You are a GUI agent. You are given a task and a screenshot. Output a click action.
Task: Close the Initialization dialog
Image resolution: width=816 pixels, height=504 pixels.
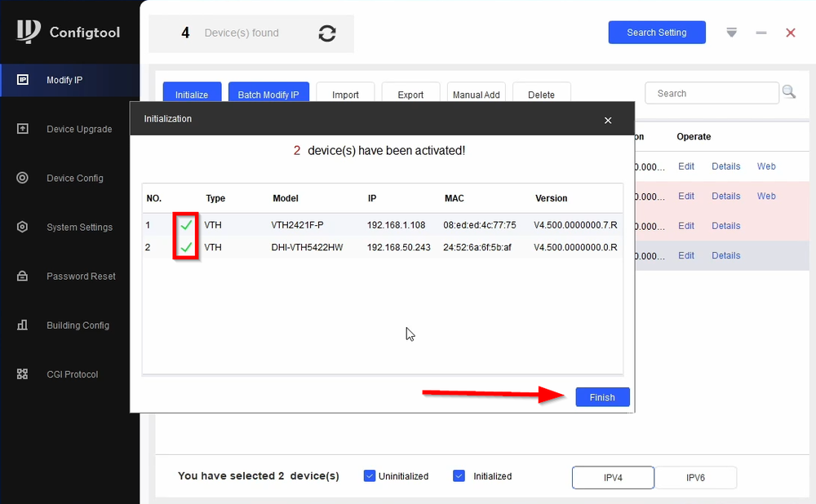pos(608,120)
